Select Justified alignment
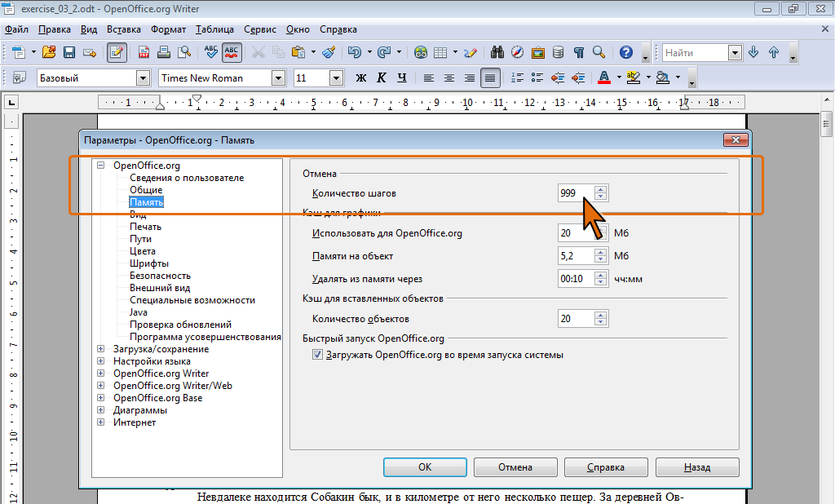835x504 pixels. [x=490, y=77]
